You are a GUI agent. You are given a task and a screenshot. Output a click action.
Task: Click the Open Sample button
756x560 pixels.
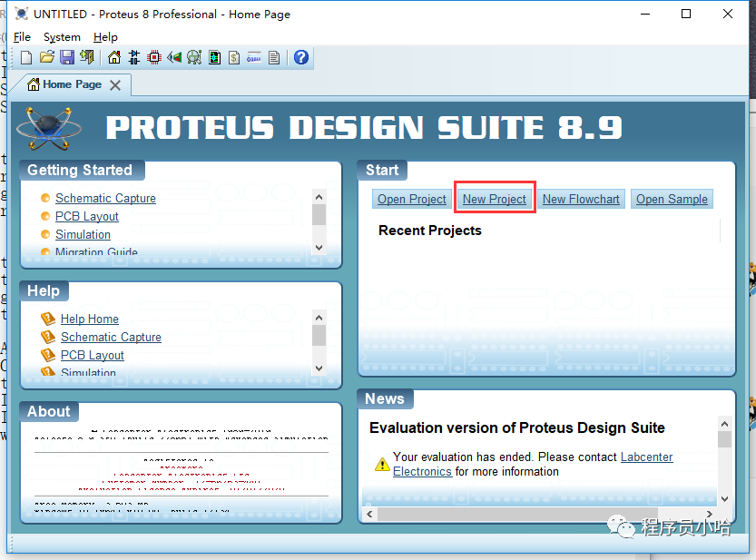point(672,200)
